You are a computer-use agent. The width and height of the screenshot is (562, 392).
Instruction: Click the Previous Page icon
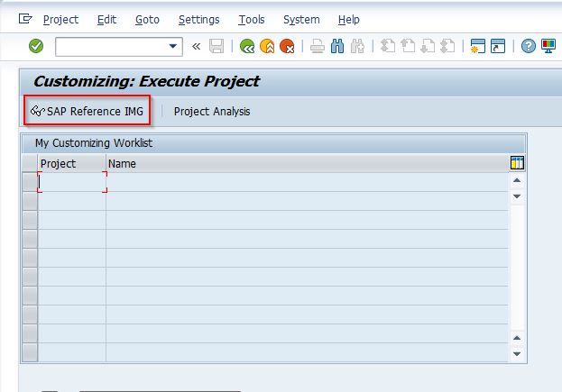pos(408,46)
